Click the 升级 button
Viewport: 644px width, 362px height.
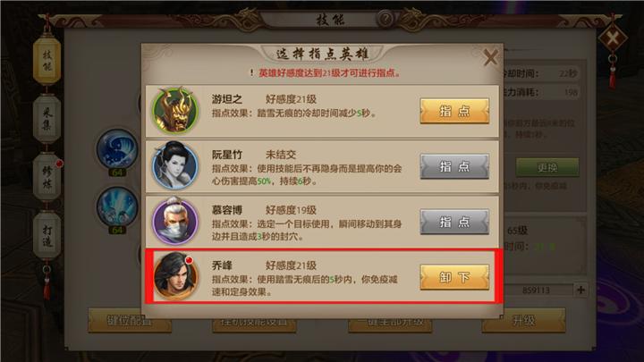(523, 320)
